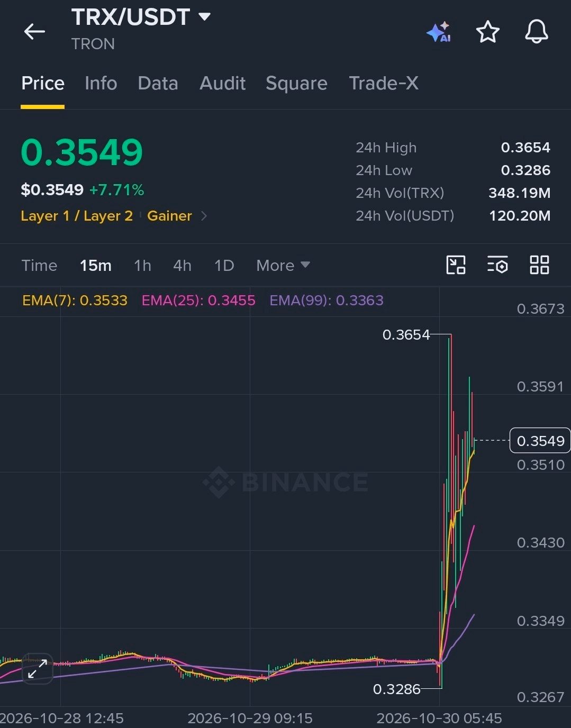Tap the 0.3654 high marker on chart

[406, 335]
